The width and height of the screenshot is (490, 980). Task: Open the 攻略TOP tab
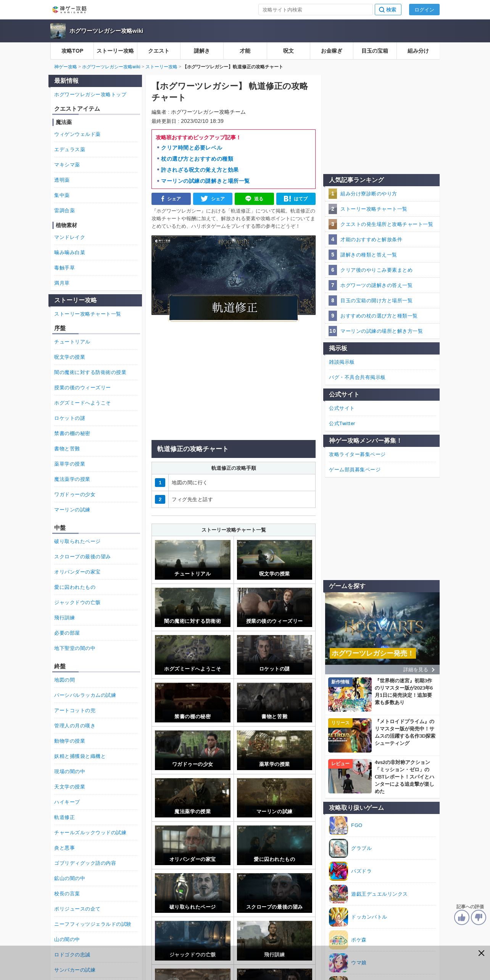[72, 51]
